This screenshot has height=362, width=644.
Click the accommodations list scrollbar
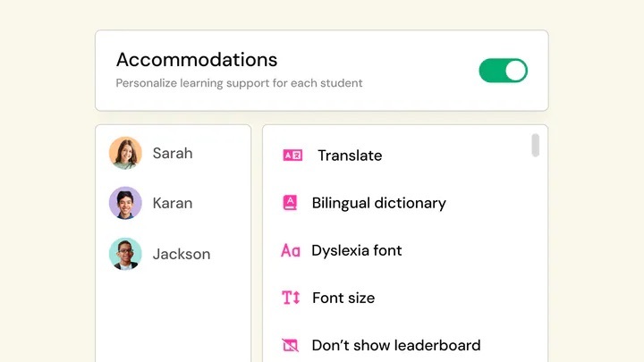click(x=536, y=145)
